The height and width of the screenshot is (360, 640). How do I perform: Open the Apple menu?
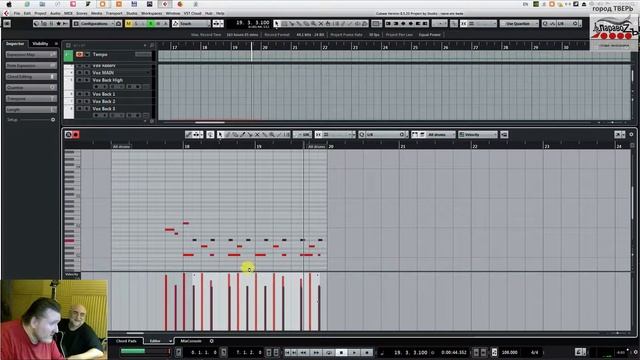coord(9,4)
